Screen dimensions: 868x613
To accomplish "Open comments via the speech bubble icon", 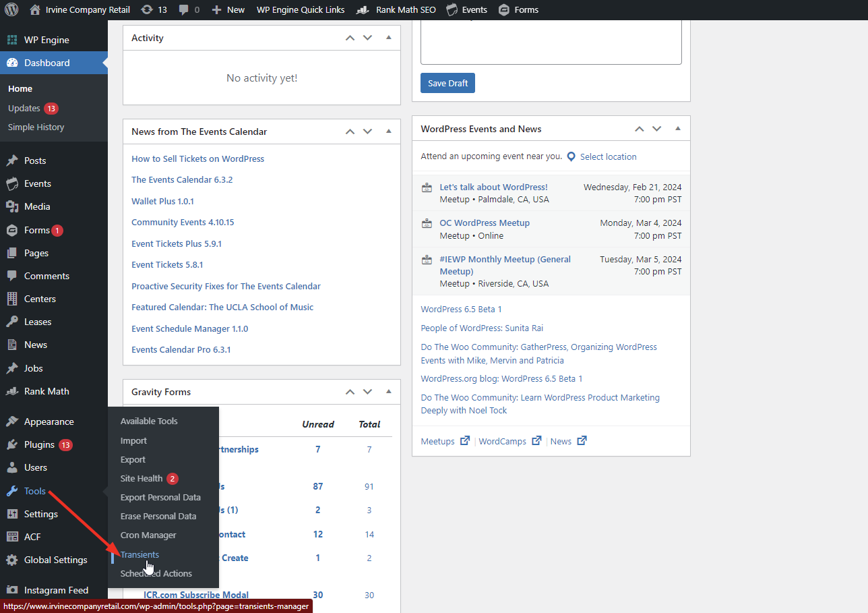I will [183, 9].
